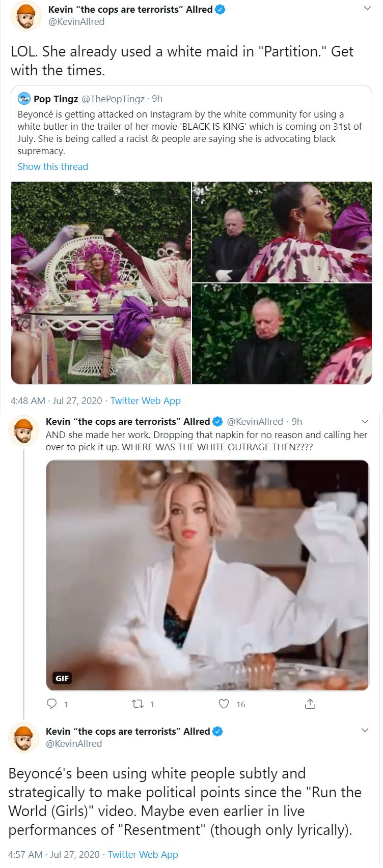Expand chevron menu on the bottom tweet

365,730
